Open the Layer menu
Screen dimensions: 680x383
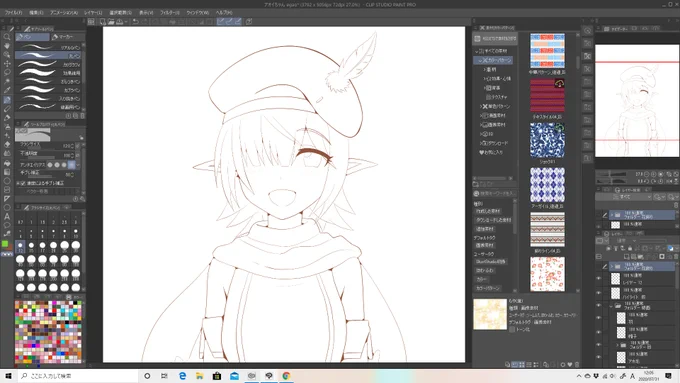[x=93, y=13]
